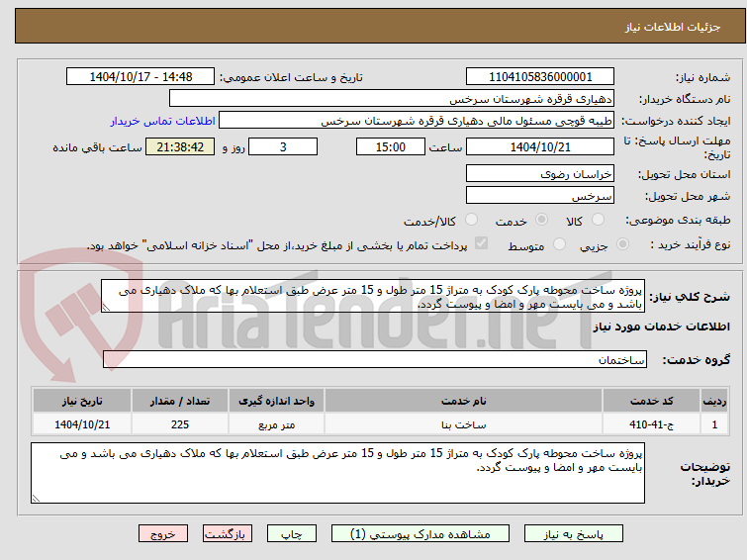Click the نام خدمت column header
This screenshot has width=747, height=560.
point(463,401)
